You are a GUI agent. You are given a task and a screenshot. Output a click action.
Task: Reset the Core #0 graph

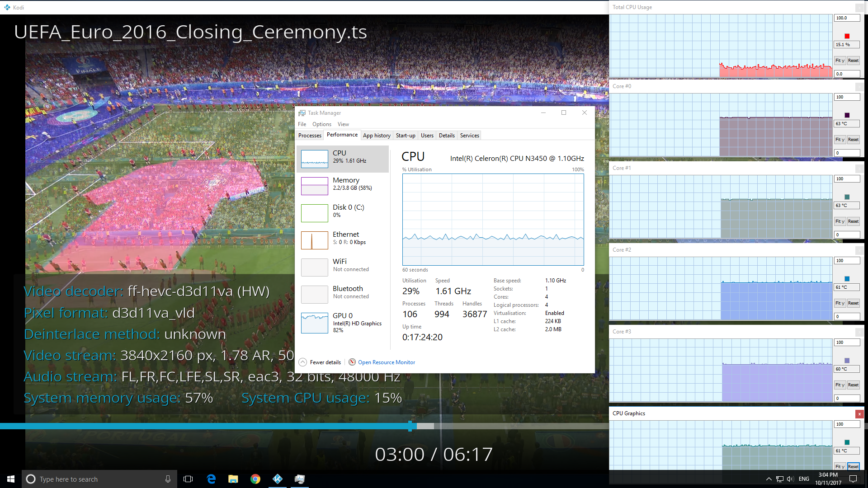[x=853, y=140]
